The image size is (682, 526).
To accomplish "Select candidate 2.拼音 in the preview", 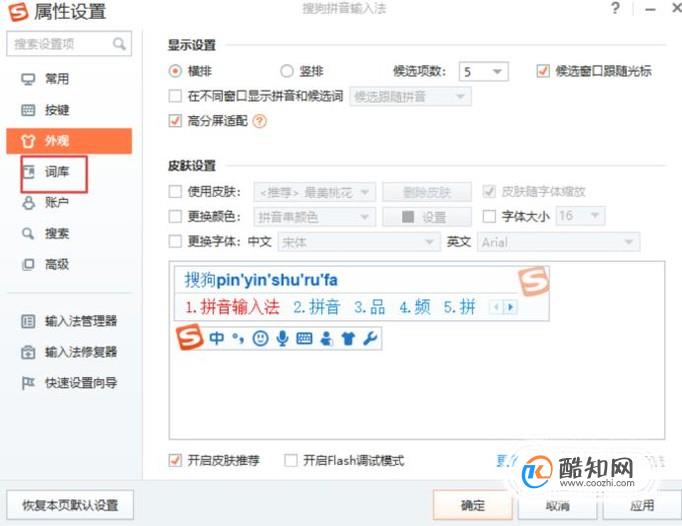I will tap(316, 307).
